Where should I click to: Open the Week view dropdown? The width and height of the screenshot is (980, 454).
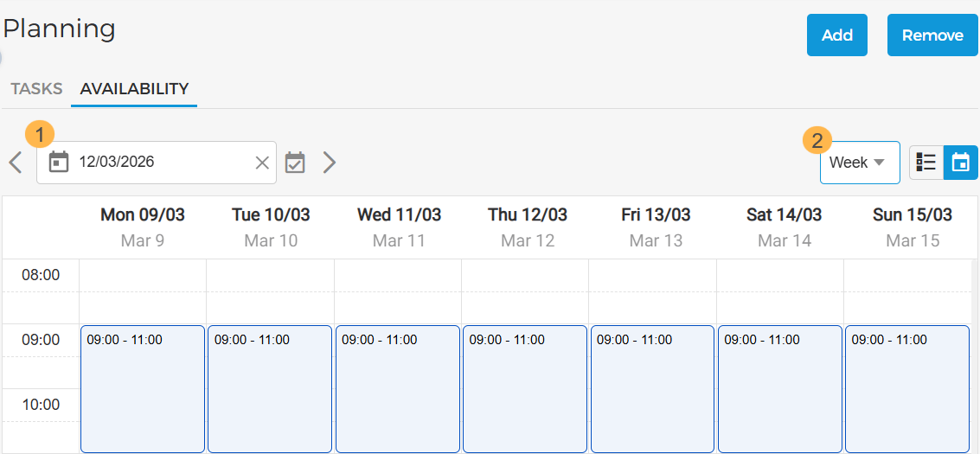(x=859, y=163)
